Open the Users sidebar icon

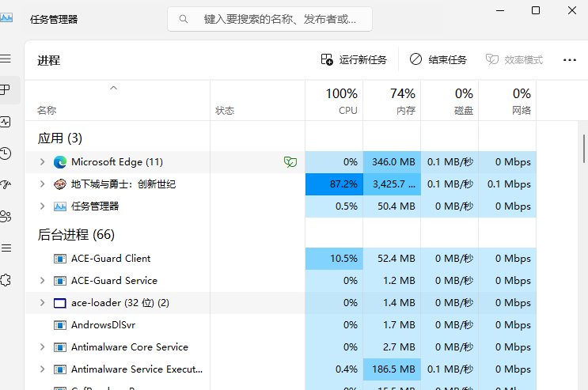click(6, 217)
